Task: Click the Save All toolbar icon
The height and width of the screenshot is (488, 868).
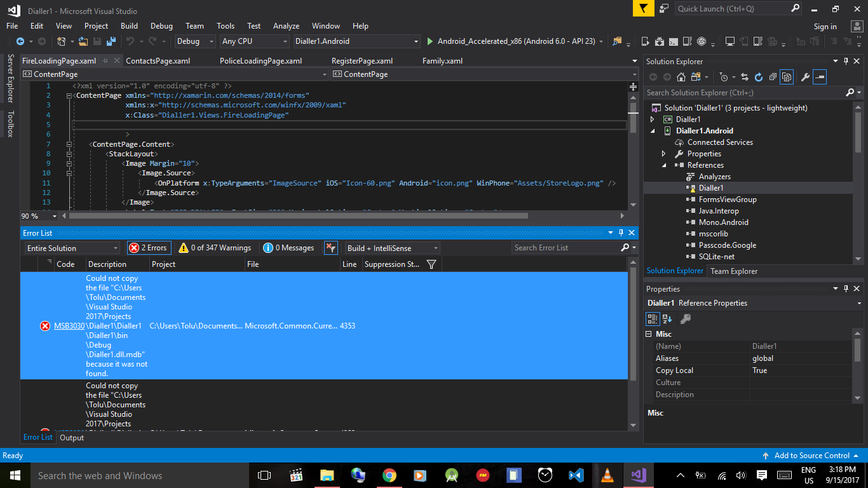Action: point(111,41)
